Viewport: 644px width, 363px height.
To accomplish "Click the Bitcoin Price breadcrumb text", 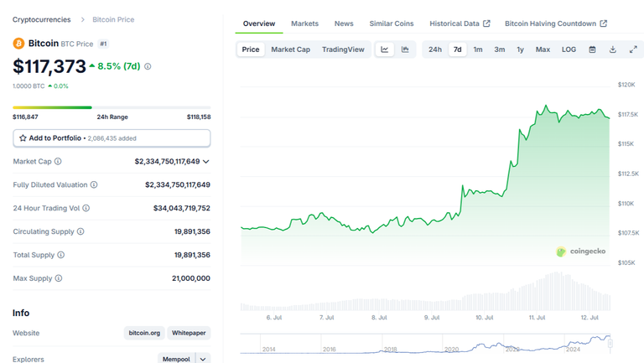I will pos(113,20).
